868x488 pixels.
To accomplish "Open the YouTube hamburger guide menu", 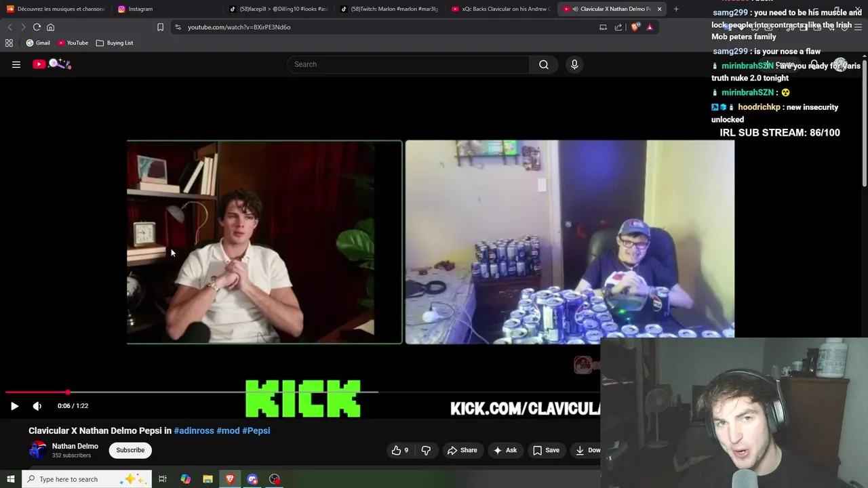I will (16, 64).
